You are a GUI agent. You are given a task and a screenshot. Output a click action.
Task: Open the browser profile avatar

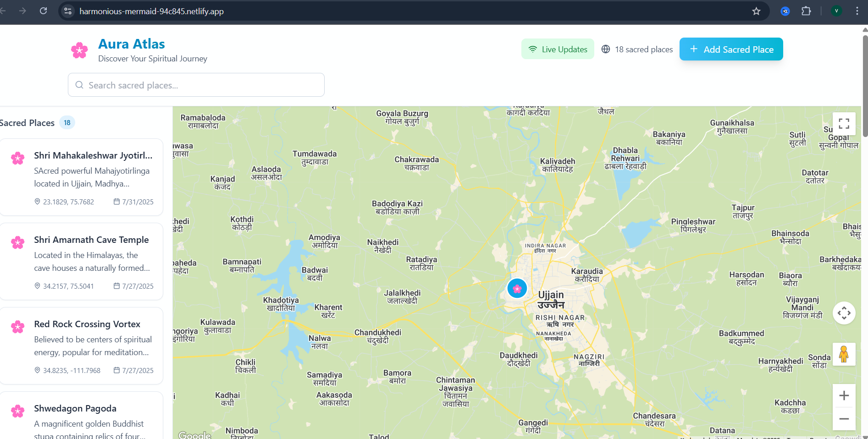(x=836, y=11)
